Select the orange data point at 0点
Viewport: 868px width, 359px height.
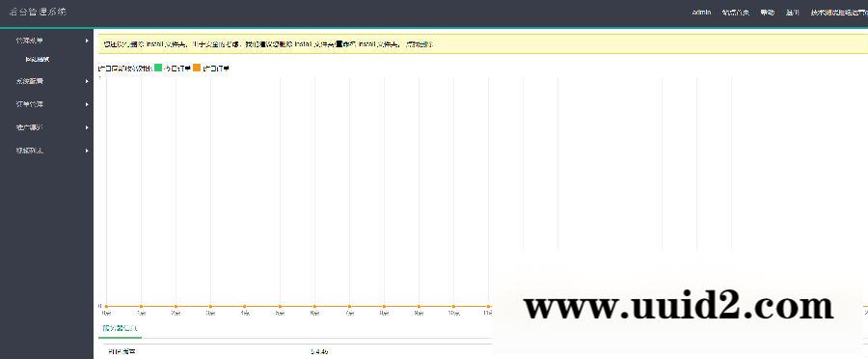point(106,306)
